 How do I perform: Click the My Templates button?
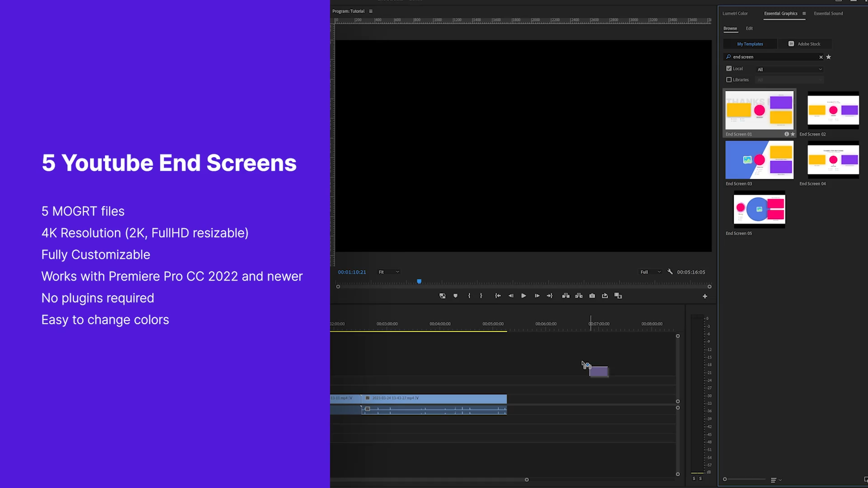point(750,44)
